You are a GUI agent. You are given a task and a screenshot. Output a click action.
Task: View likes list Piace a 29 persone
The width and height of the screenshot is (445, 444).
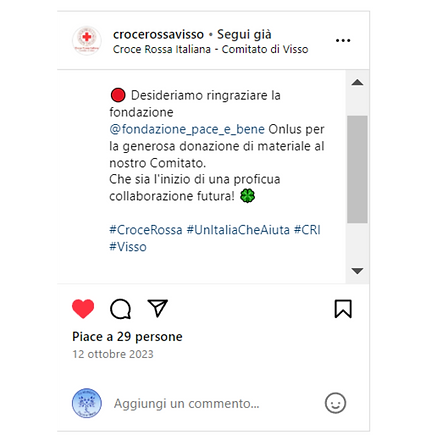127,337
